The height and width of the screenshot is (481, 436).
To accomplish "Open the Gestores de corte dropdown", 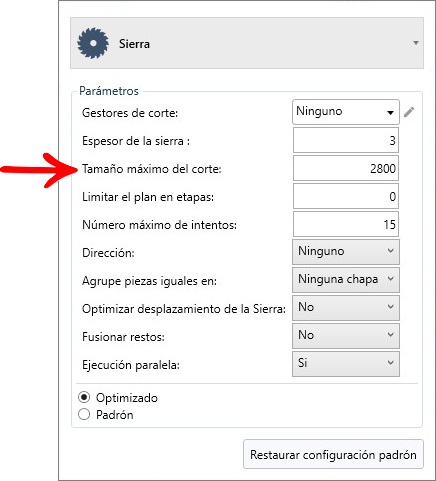I will 346,112.
